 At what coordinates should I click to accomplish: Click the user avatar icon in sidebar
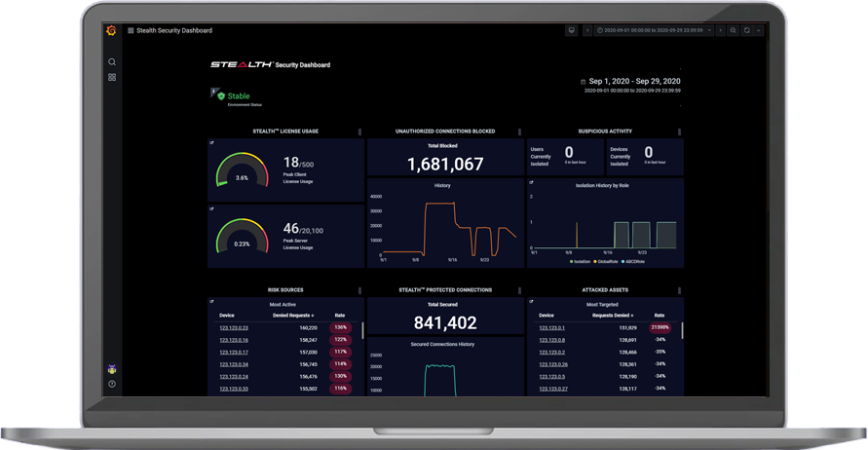point(112,369)
